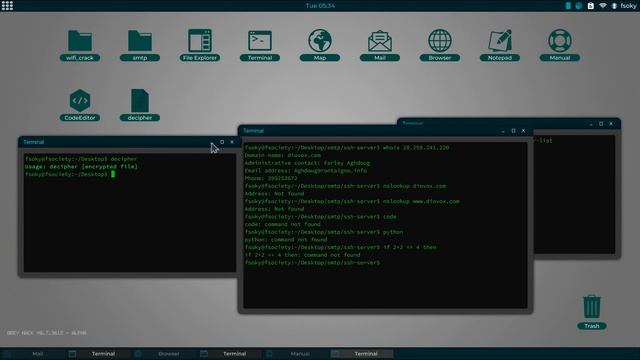Click the 'Phone: 399253672' line
Screen dimensions: 640x360
(x=271, y=178)
